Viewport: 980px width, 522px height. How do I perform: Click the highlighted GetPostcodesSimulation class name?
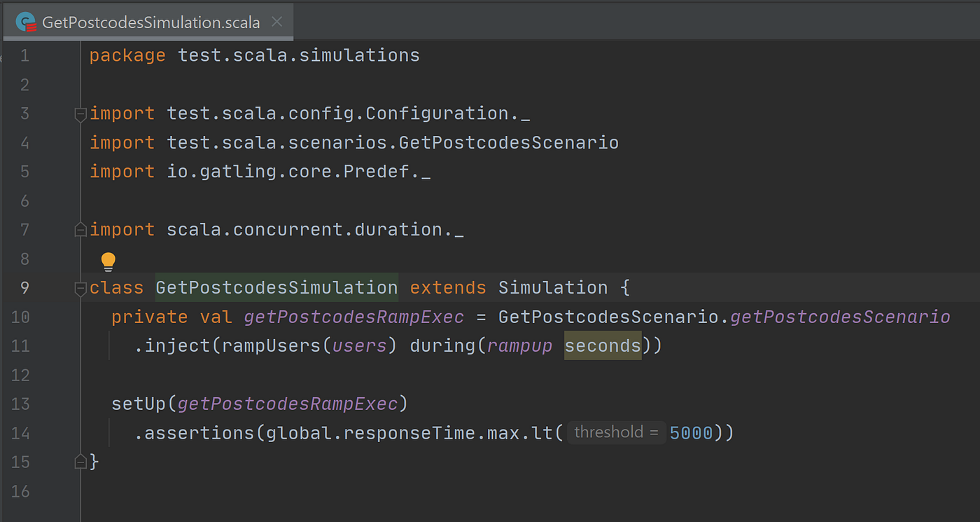coord(276,287)
